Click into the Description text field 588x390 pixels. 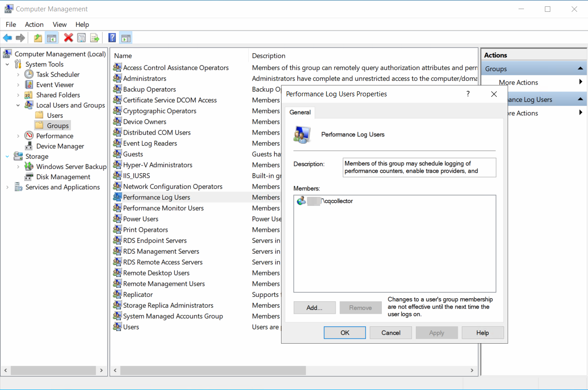click(420, 167)
